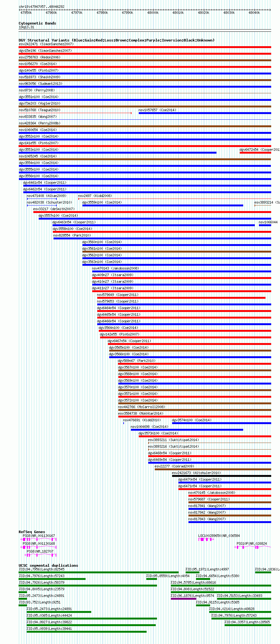Viewport: 280px width, 644px height.
Task: Click the dgv73e203 (Vogler2010) label
Action: click(x=40, y=103)
